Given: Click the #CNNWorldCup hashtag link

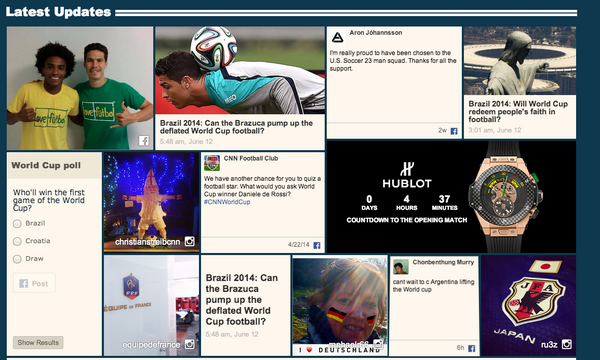Looking at the screenshot, I should [x=227, y=202].
